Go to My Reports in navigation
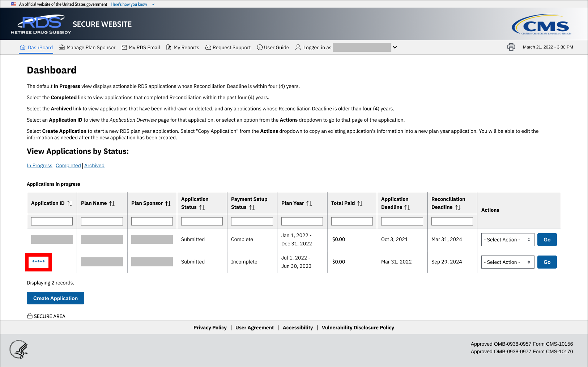The height and width of the screenshot is (367, 588). click(x=183, y=47)
